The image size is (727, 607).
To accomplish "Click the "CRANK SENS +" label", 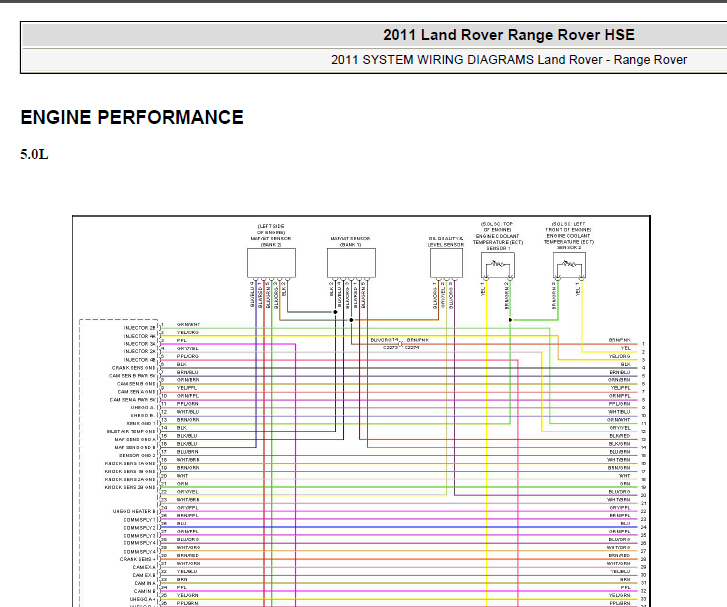I will click(138, 559).
